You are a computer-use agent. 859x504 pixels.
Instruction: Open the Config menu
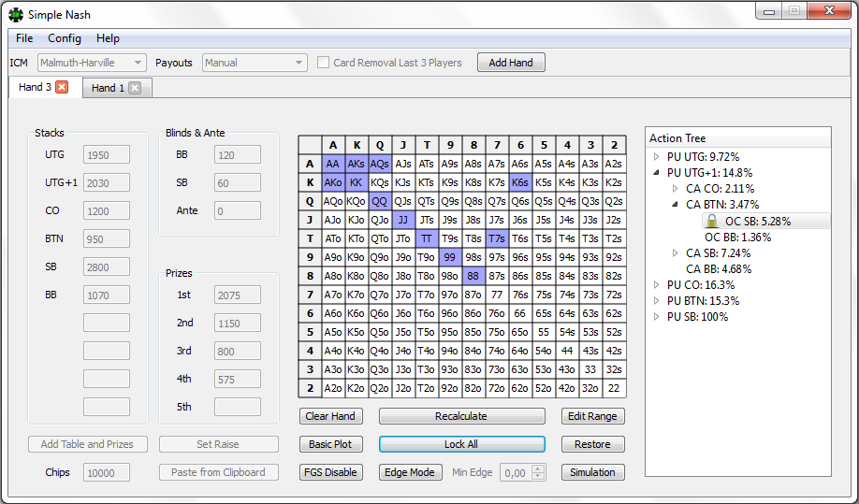64,38
